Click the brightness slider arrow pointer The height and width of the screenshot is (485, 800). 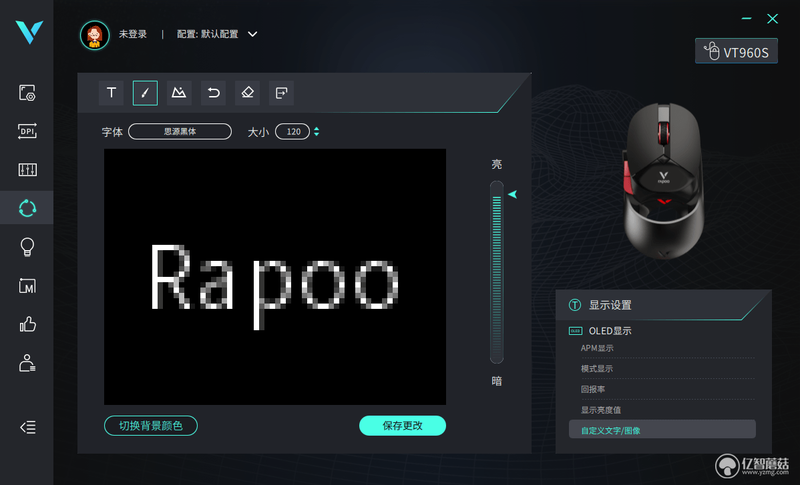(x=513, y=194)
